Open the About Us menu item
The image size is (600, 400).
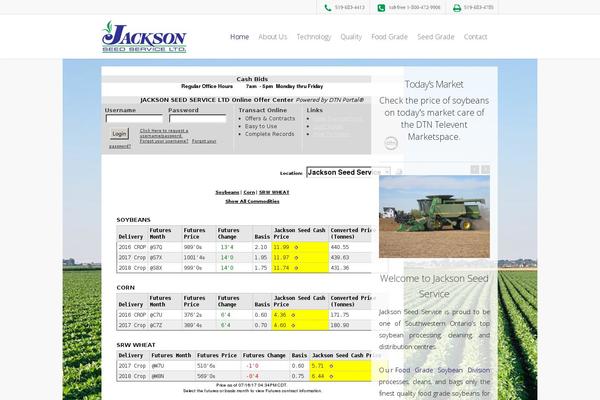point(272,37)
